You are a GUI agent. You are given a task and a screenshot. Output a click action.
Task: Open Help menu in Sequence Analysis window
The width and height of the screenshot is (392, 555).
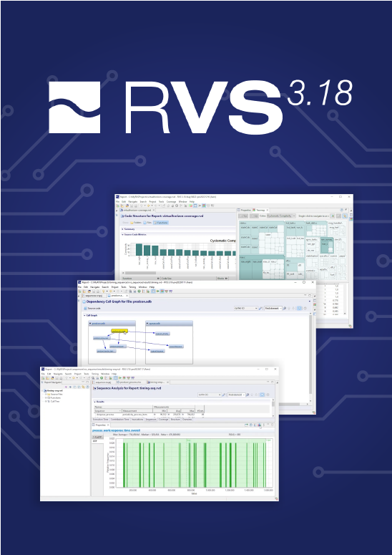[x=114, y=374]
